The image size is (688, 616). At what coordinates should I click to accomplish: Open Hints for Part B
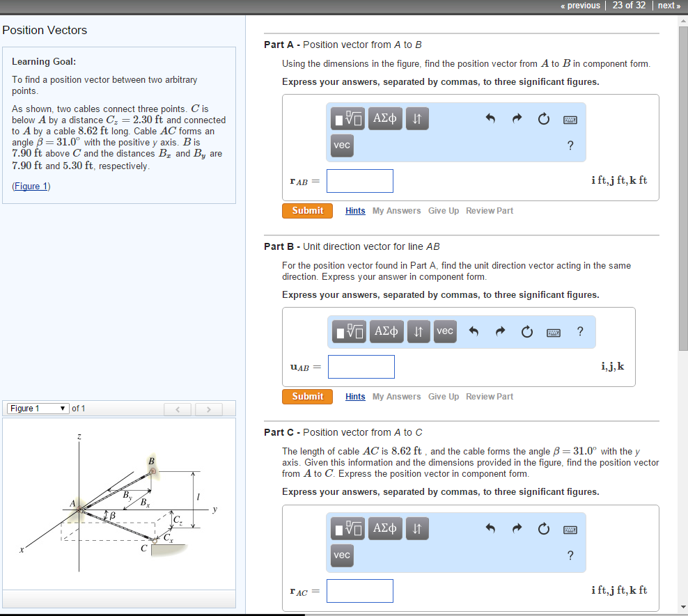355,396
